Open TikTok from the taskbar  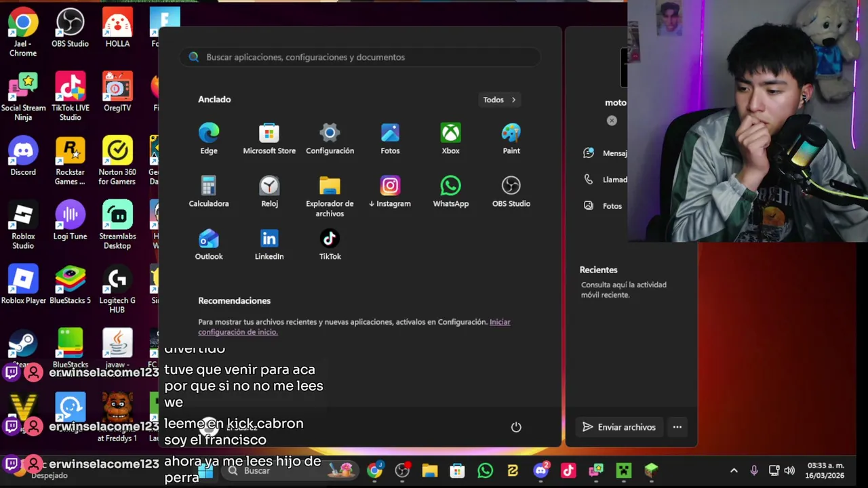coord(568,470)
